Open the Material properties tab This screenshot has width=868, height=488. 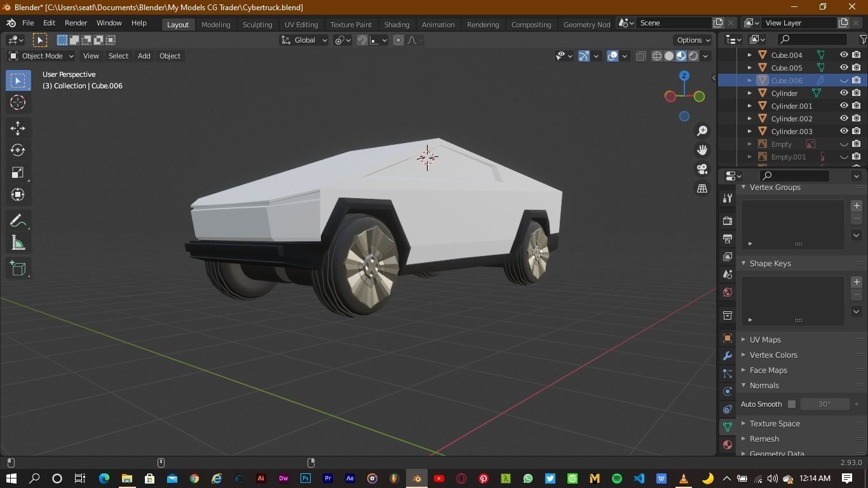728,445
